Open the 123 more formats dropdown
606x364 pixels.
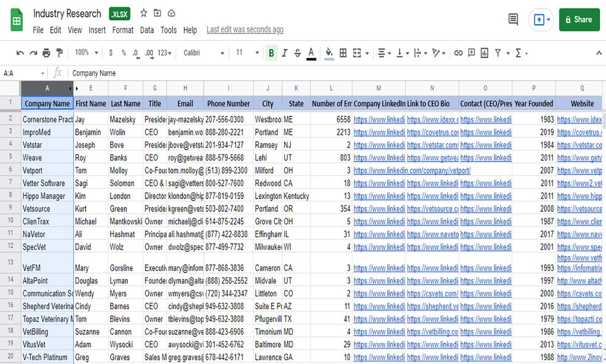point(165,53)
